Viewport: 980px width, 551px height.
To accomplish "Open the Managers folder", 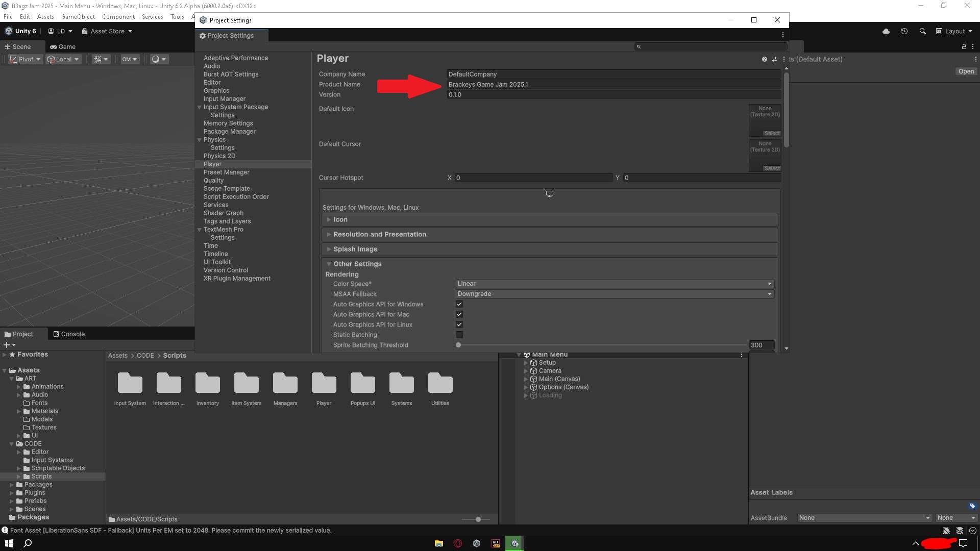I will coord(285,389).
